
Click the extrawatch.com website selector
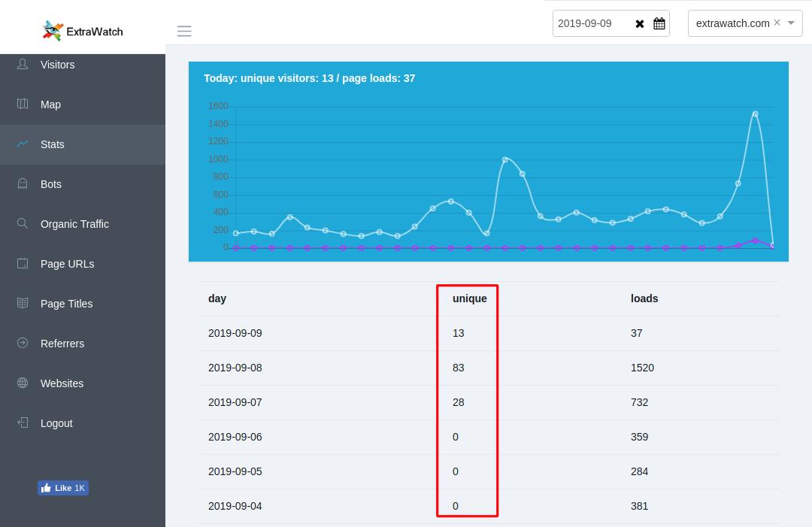[745, 23]
